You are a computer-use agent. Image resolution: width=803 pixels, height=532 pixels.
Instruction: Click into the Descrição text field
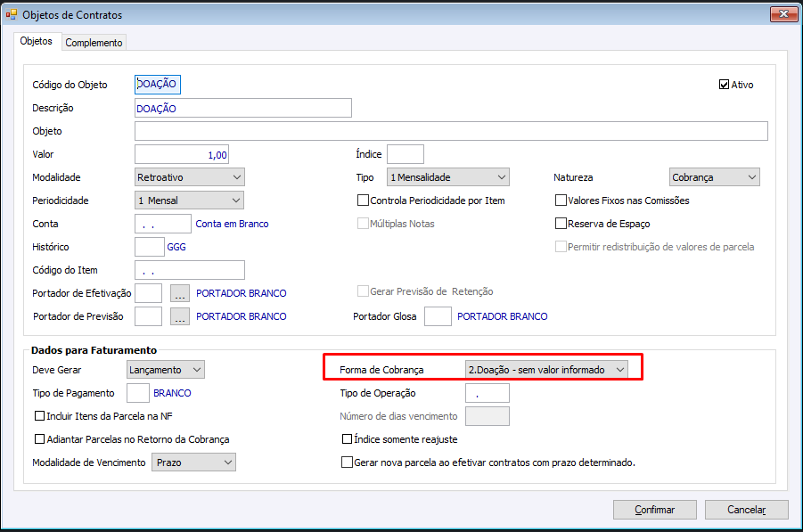pos(242,108)
